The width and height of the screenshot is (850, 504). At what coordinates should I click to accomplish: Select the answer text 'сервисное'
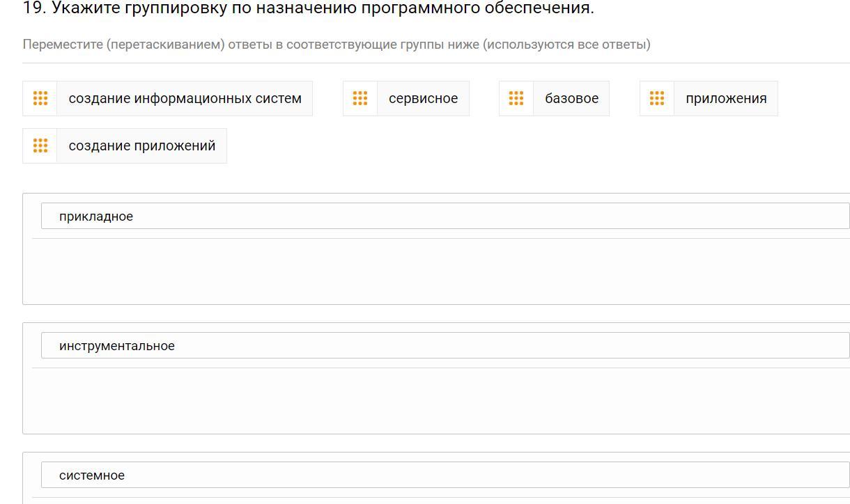tap(424, 98)
